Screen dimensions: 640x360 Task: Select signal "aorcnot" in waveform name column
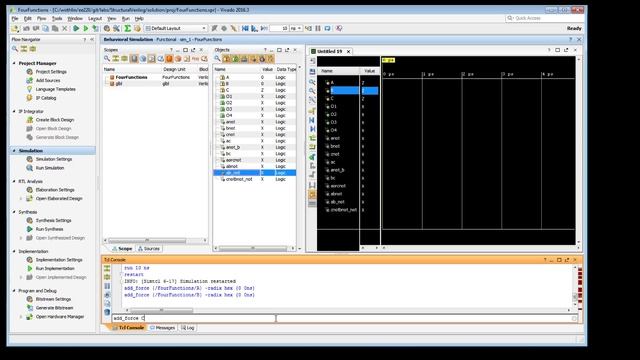pyautogui.click(x=338, y=186)
